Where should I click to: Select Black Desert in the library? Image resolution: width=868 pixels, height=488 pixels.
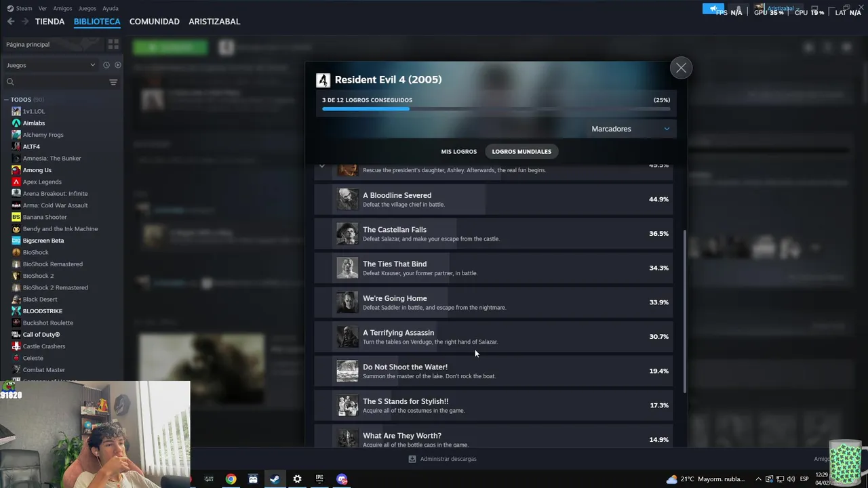click(x=40, y=299)
